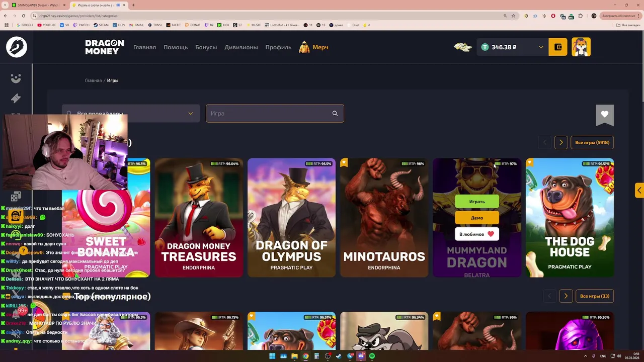Click the sidebar smiling face icon
The image size is (644, 362).
16,78
